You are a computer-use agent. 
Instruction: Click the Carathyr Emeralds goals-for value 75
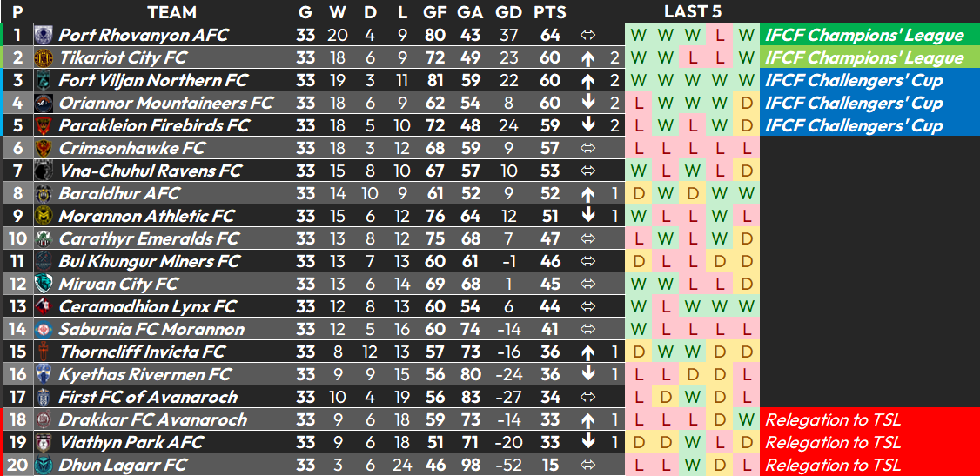(433, 238)
